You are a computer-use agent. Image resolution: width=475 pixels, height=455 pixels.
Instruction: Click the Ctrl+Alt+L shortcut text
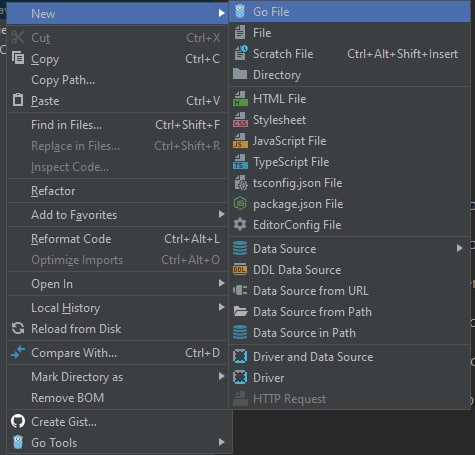[192, 239]
